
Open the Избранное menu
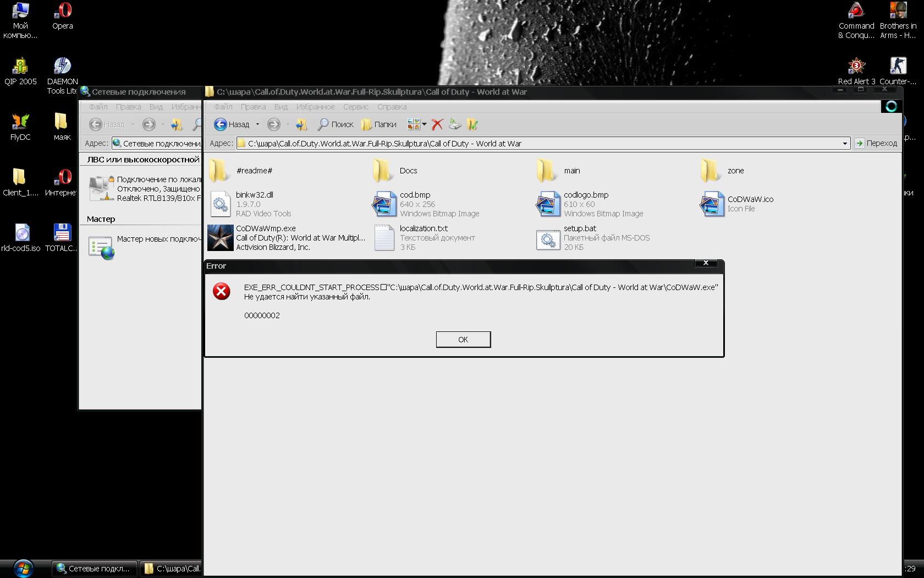(315, 107)
